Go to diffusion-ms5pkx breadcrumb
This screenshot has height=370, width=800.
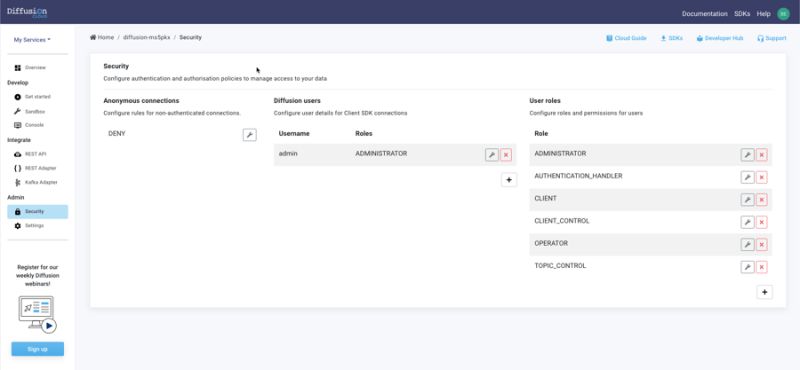pyautogui.click(x=146, y=38)
